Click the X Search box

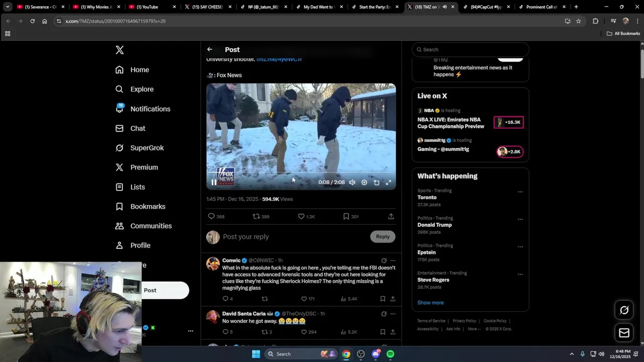(470, 49)
